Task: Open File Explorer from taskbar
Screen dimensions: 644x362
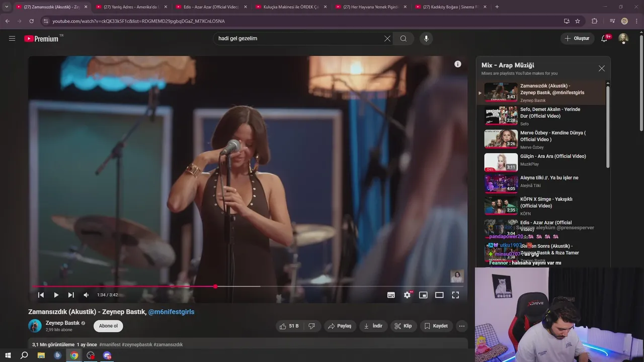Action: point(41,355)
